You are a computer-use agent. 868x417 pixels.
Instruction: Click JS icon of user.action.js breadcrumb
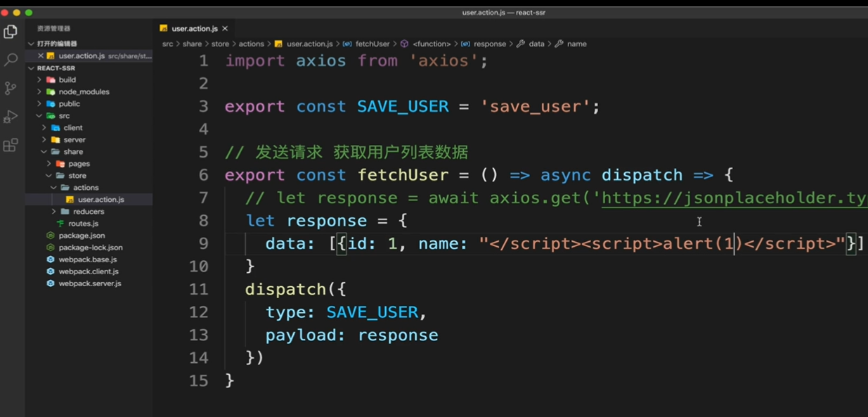[279, 44]
